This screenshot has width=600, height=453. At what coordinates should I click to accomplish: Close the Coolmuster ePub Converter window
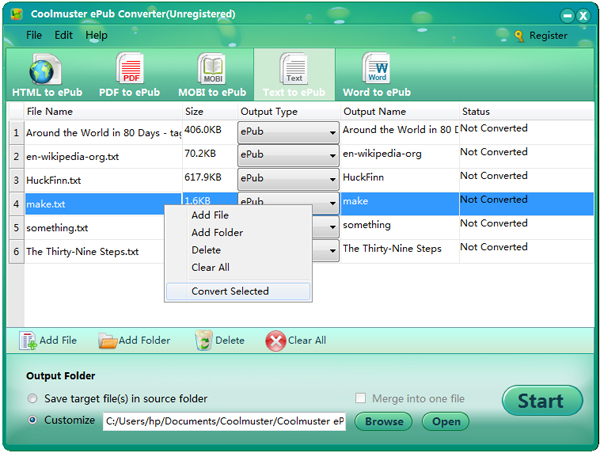[583, 16]
